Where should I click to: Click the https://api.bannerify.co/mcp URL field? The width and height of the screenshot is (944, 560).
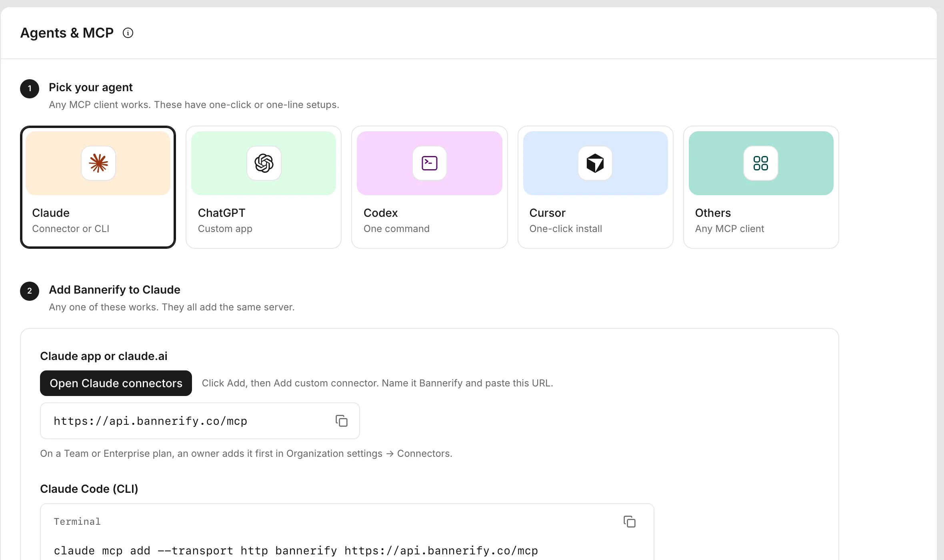click(x=200, y=421)
